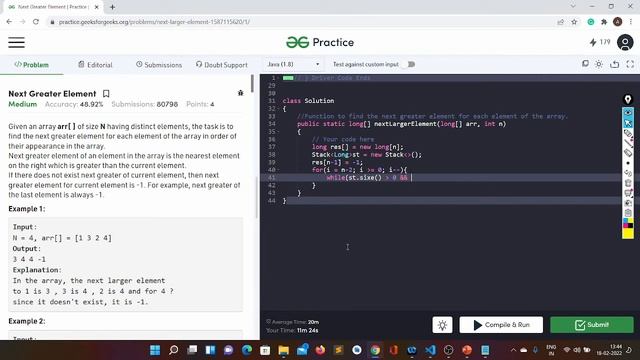The height and width of the screenshot is (360, 640).
Task: Click the reset code upload-arrow icon
Action: click(x=615, y=64)
